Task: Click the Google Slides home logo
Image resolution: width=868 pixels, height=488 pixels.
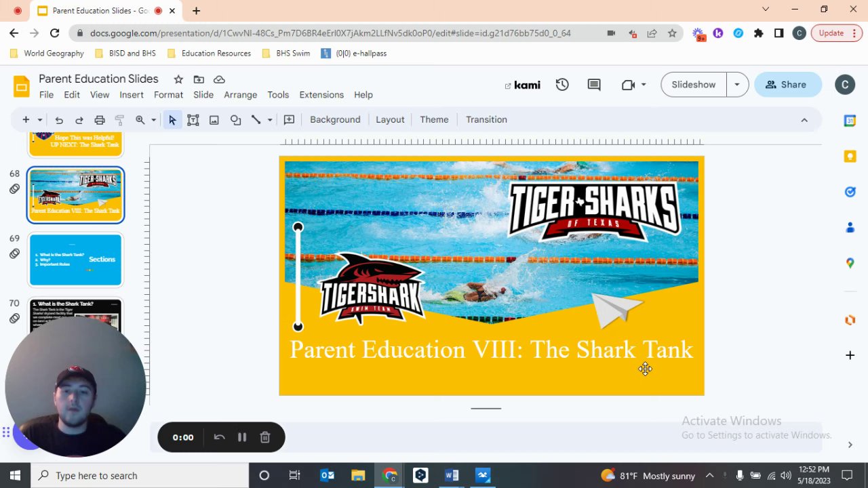Action: point(22,86)
